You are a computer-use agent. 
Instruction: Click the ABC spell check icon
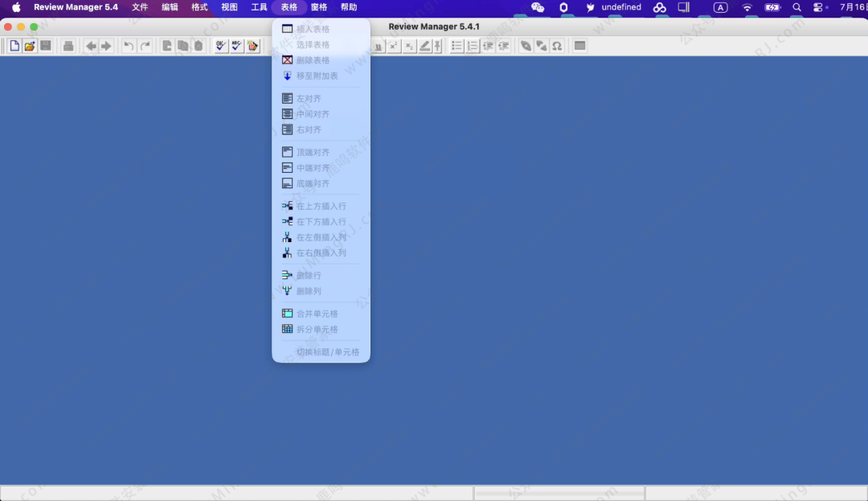click(236, 46)
